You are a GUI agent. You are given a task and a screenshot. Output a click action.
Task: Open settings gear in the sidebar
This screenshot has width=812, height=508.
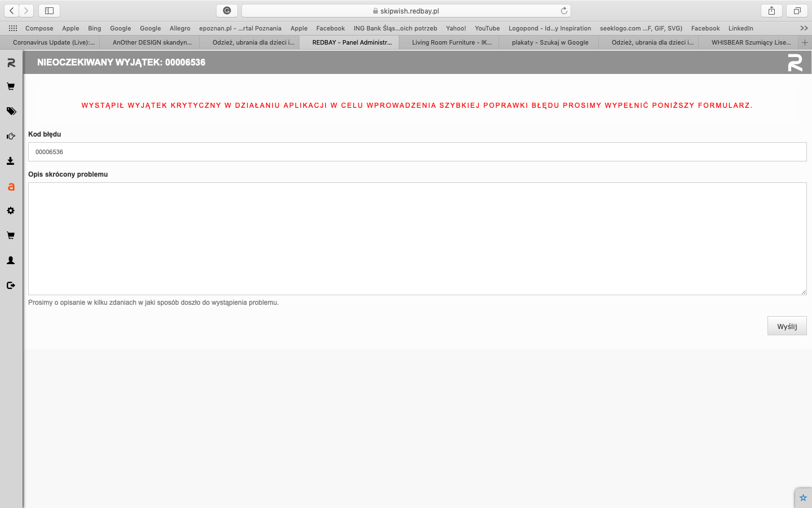point(11,211)
